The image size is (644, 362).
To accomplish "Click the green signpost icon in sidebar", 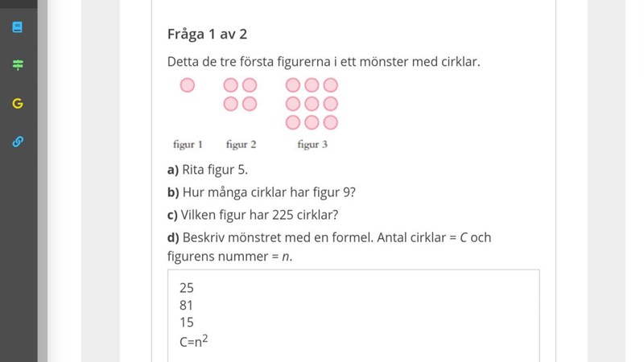I will [x=18, y=65].
